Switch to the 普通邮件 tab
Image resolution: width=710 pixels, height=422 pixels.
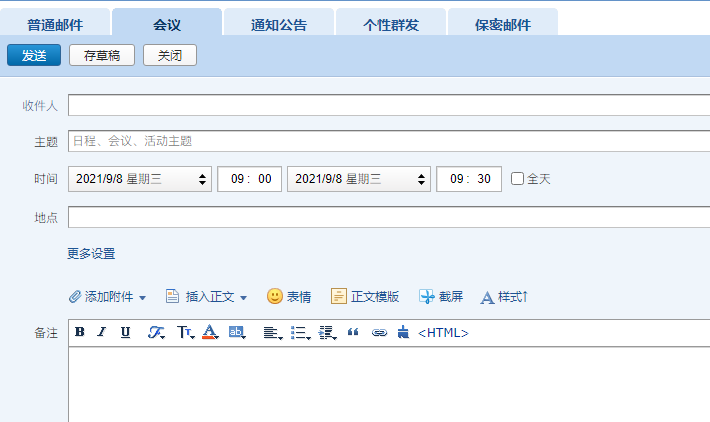[x=55, y=25]
